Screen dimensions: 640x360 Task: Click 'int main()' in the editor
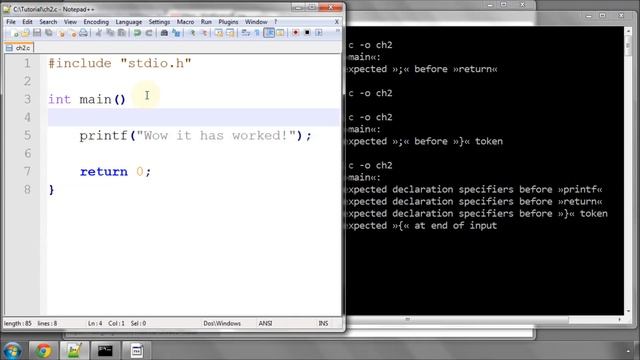coord(87,99)
